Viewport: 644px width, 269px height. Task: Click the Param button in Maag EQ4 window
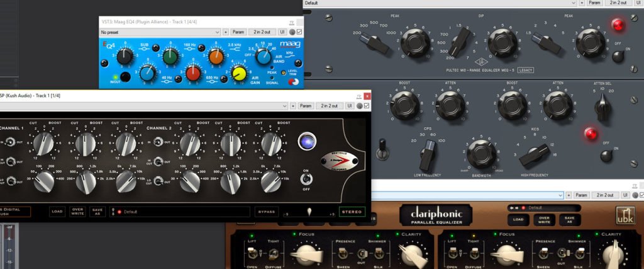(x=238, y=32)
